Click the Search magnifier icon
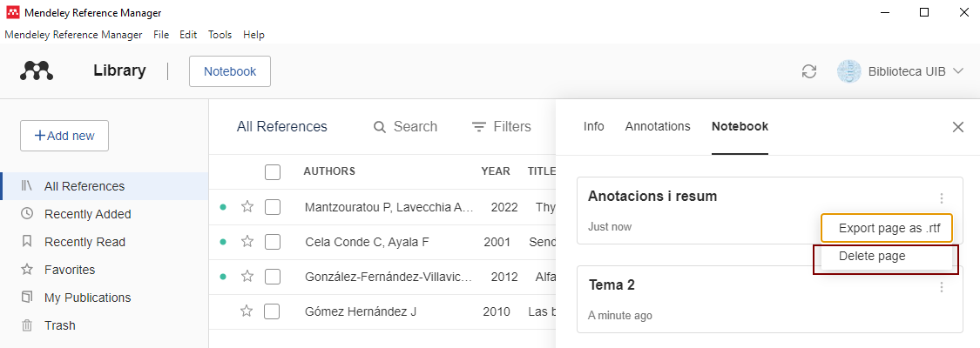The image size is (980, 348). pos(380,127)
